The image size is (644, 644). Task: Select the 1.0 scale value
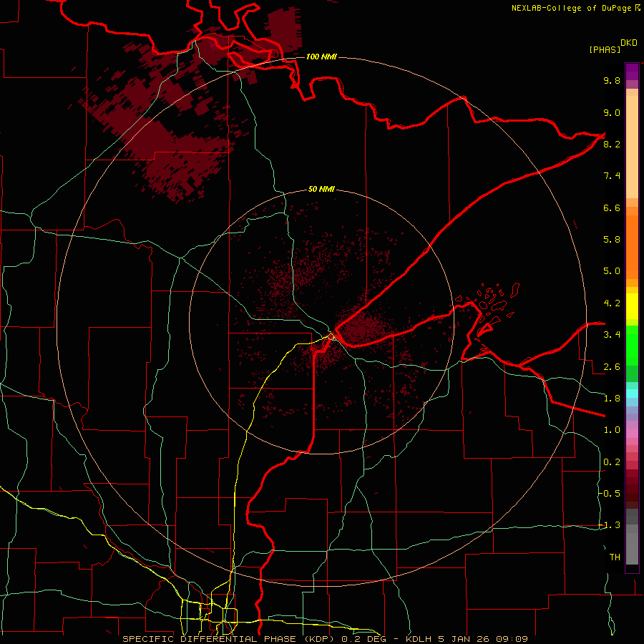point(612,431)
